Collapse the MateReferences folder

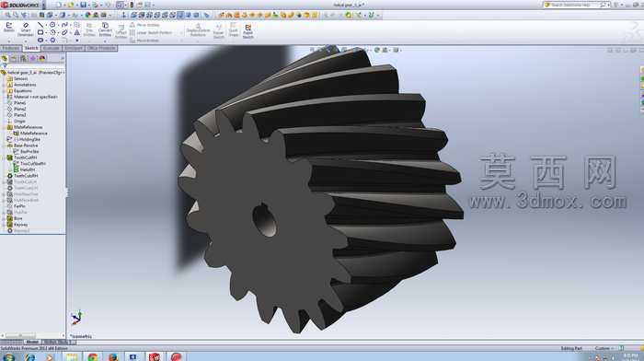click(4, 127)
